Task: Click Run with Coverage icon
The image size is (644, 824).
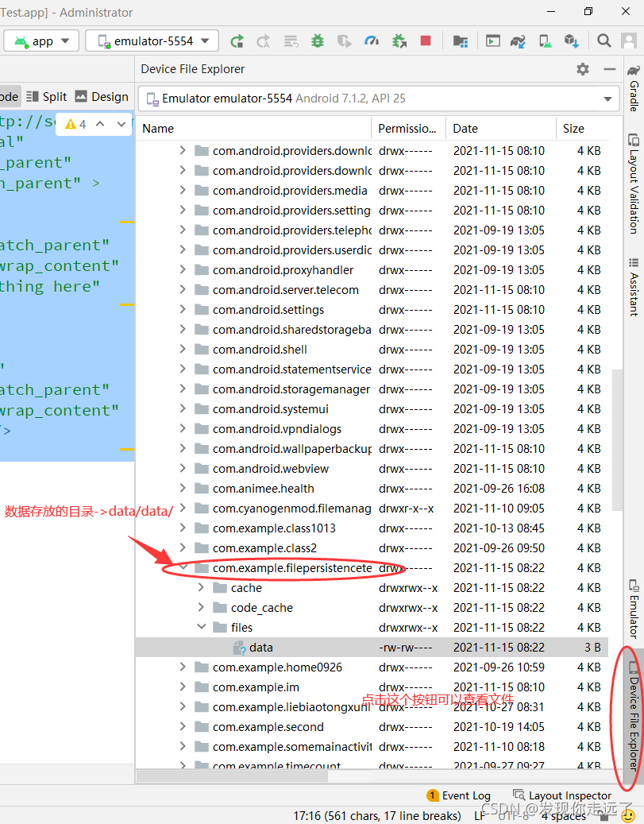Action: click(x=344, y=41)
